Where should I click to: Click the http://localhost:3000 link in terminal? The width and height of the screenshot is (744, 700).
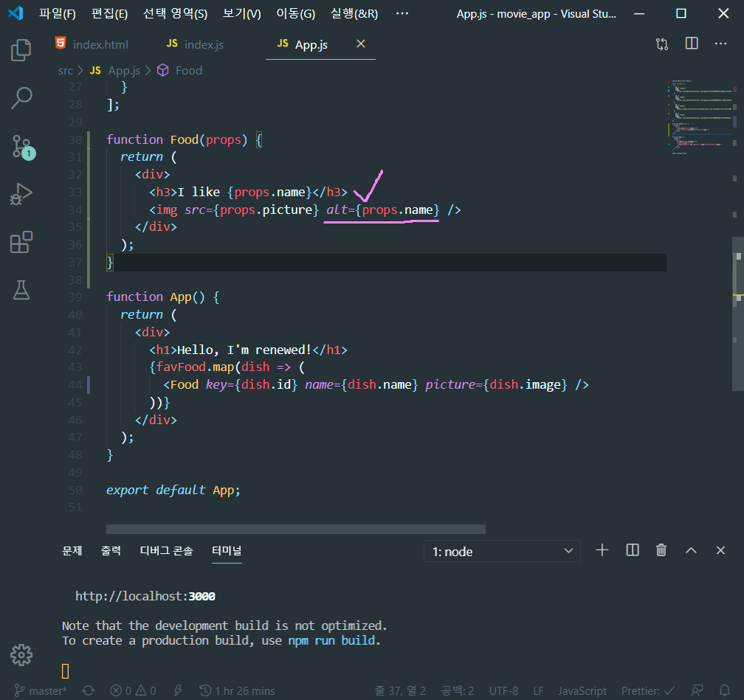click(145, 596)
